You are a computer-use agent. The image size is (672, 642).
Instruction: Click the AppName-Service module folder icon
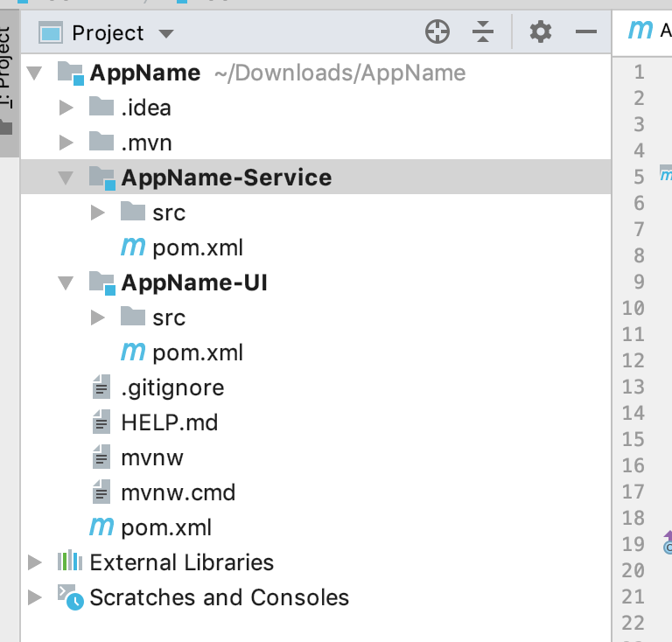[101, 178]
